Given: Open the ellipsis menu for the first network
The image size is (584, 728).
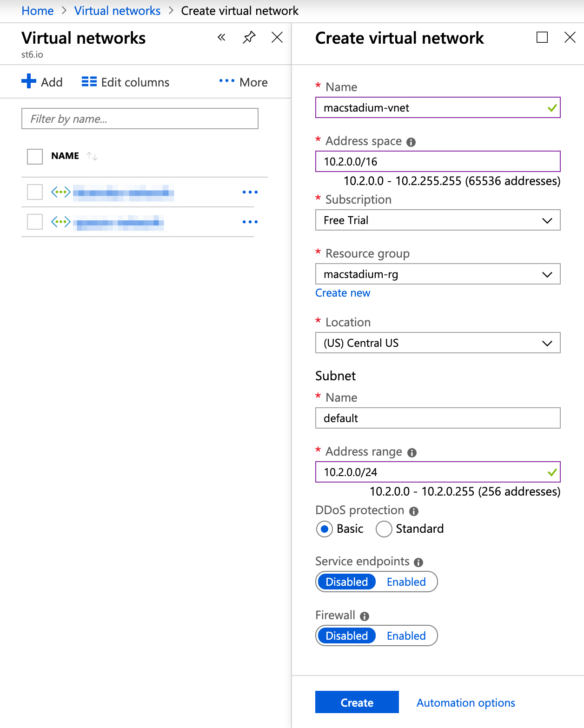Looking at the screenshot, I should (250, 192).
